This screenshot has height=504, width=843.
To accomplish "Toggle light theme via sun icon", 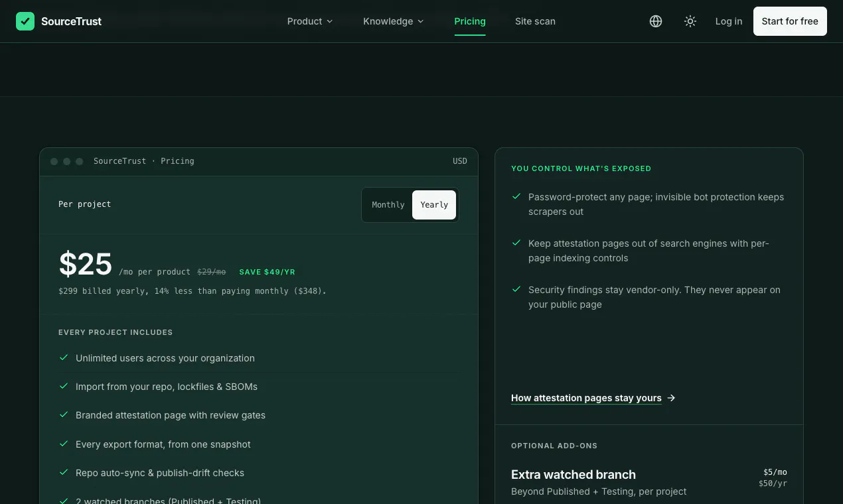I will click(690, 21).
